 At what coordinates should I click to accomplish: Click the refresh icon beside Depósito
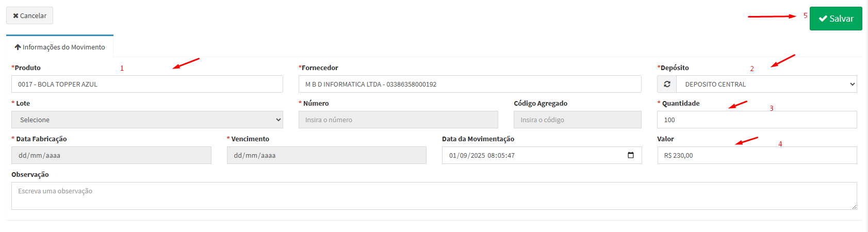tap(667, 84)
